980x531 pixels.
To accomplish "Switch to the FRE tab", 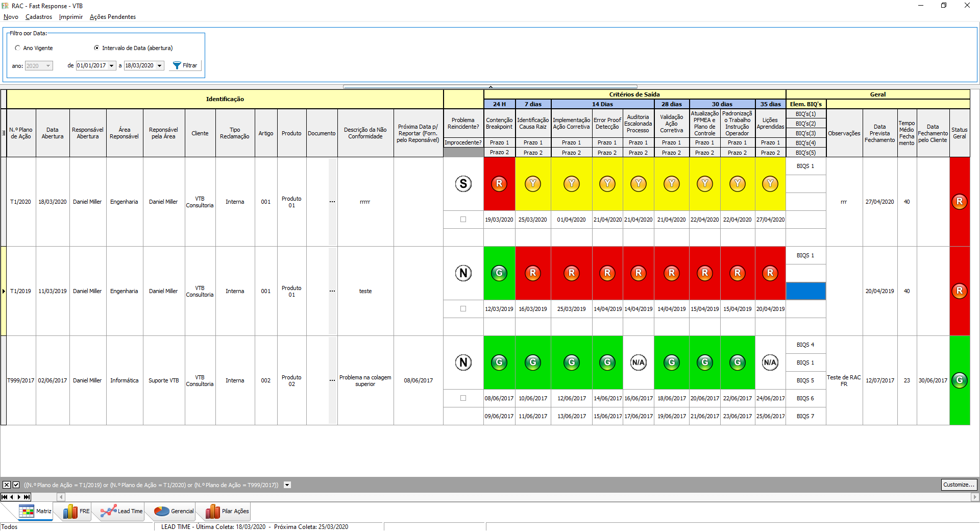I will click(77, 511).
